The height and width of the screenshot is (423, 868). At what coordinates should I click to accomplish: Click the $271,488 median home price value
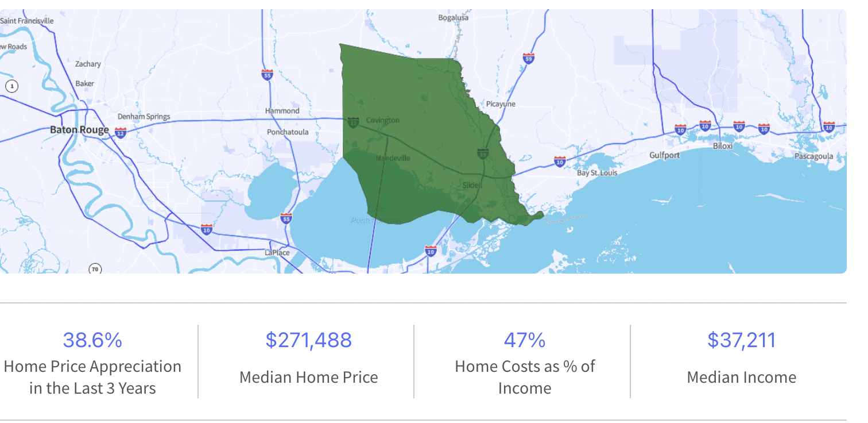pos(309,340)
